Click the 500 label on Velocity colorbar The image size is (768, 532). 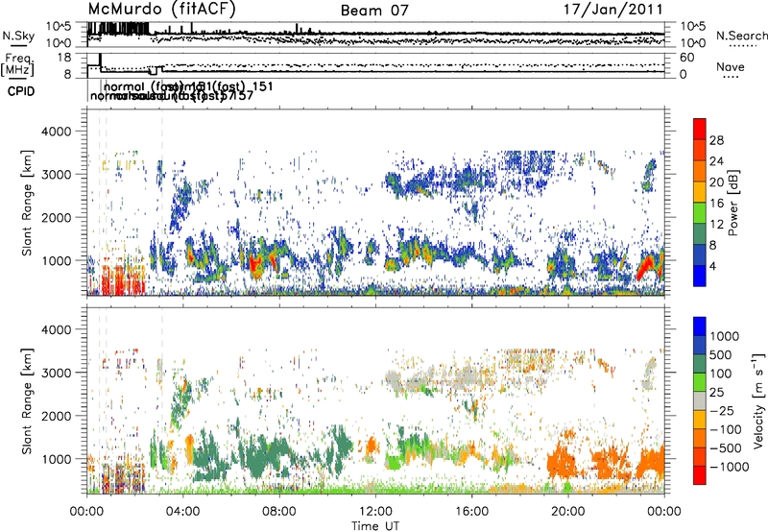[723, 354]
